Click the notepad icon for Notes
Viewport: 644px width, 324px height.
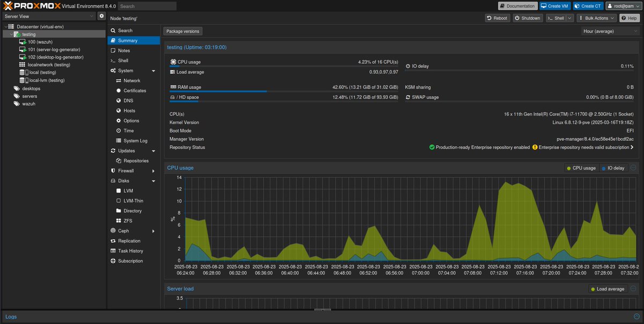113,51
